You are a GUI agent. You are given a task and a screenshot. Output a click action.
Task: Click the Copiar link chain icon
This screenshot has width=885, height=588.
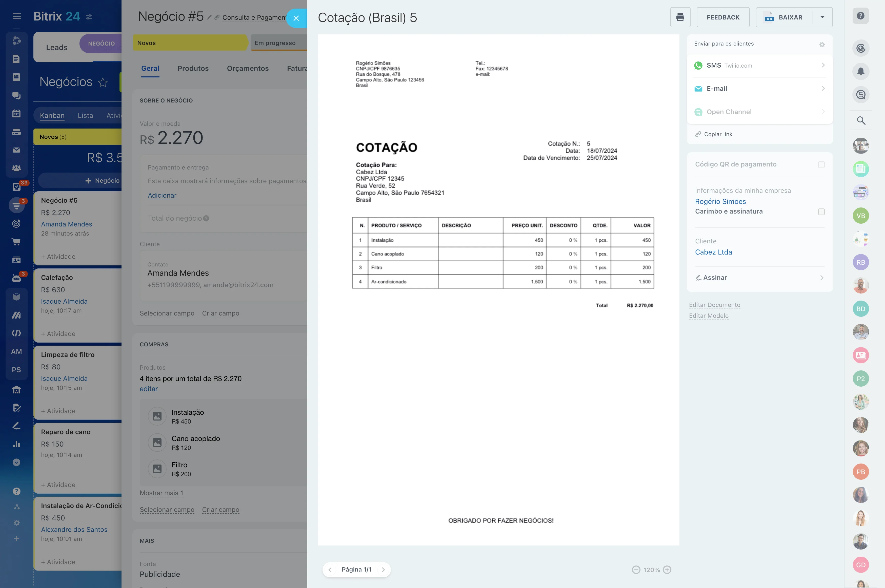click(698, 134)
